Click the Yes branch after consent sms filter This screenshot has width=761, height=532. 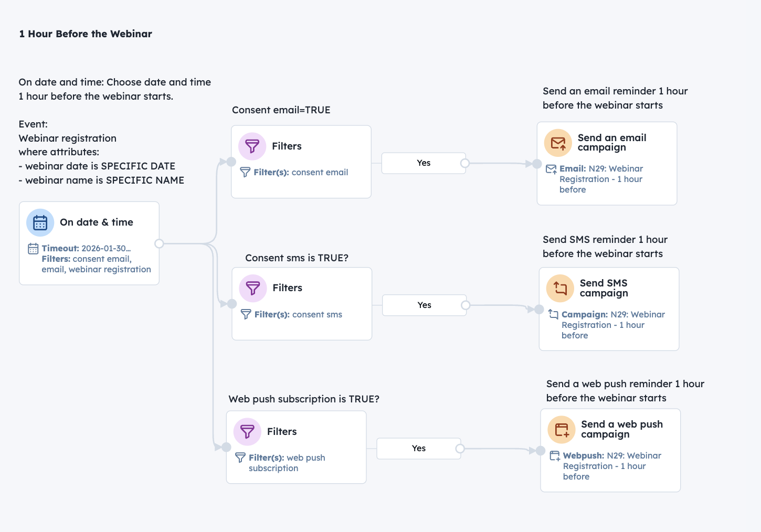pyautogui.click(x=424, y=305)
